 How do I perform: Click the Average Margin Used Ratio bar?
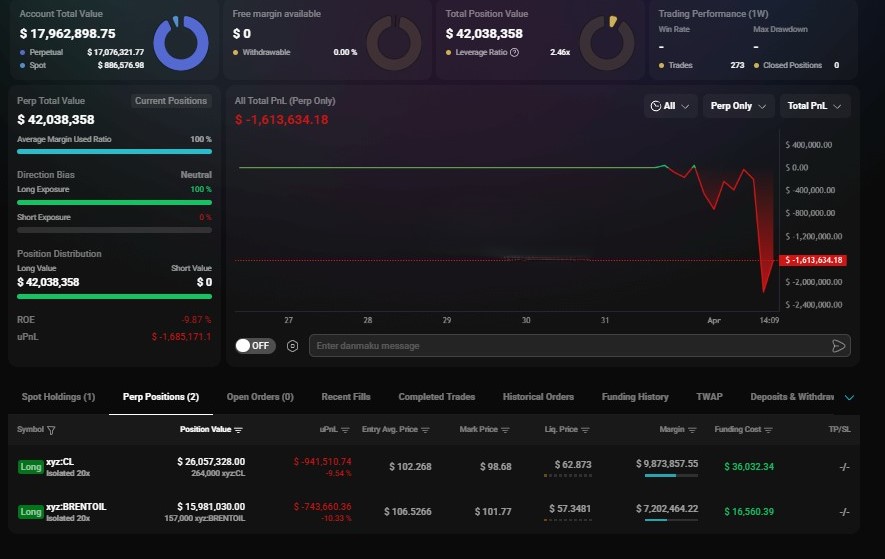point(115,151)
